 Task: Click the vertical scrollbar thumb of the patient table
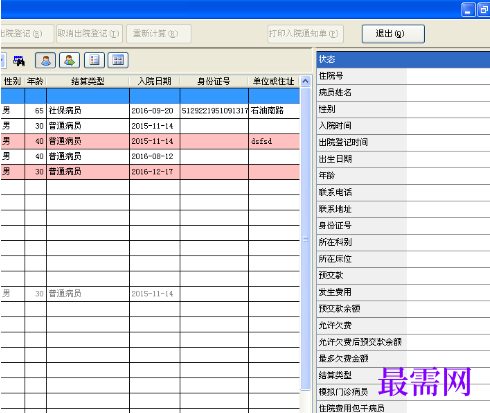[305, 238]
